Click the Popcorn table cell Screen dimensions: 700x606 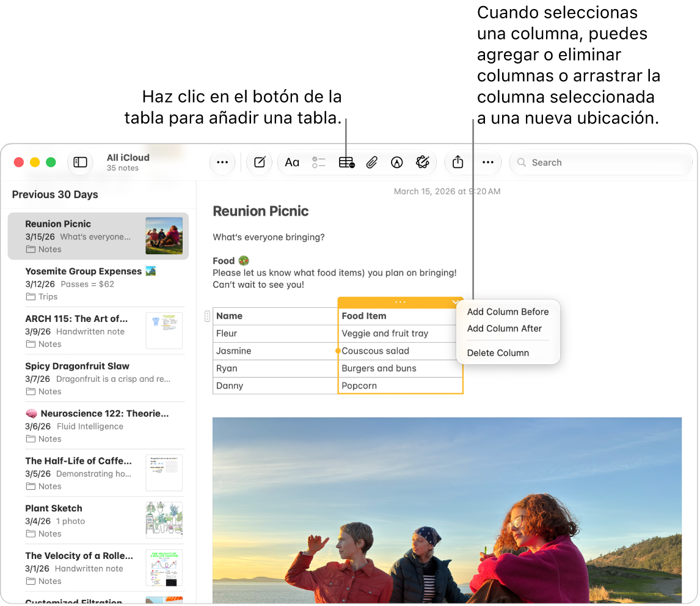(x=400, y=386)
